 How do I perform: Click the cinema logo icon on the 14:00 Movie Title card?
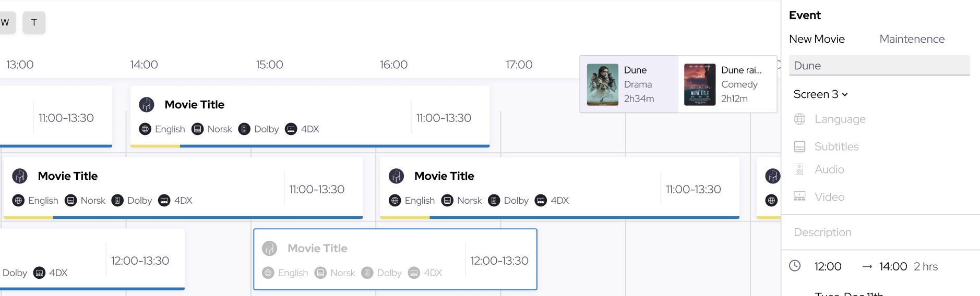click(x=147, y=105)
